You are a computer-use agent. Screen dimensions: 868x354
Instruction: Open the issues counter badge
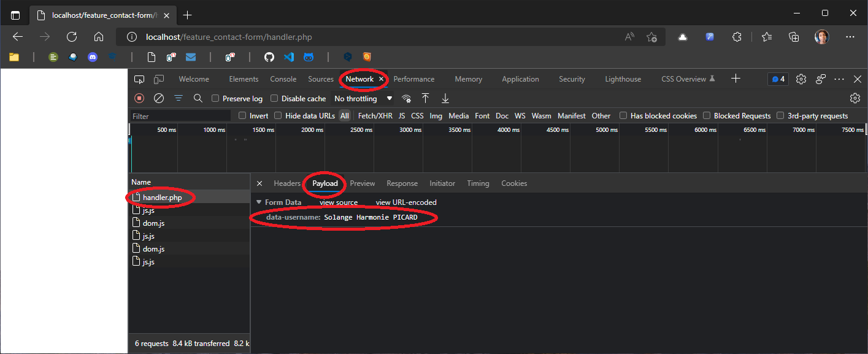(x=778, y=79)
